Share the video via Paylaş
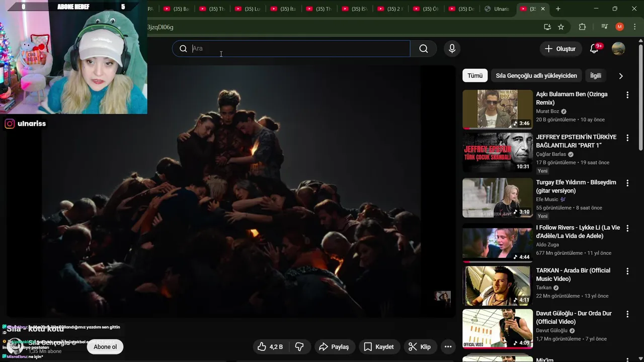644x362 pixels. [334, 347]
